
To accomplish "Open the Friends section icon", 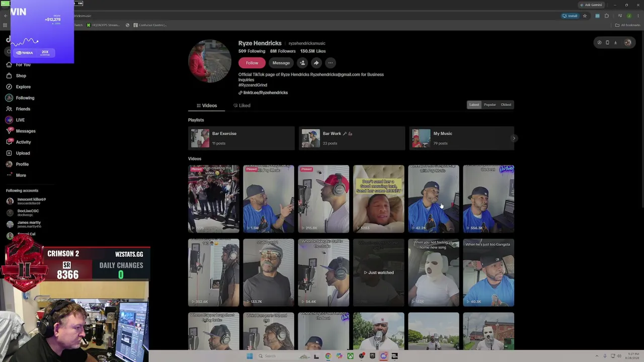I will [9, 109].
